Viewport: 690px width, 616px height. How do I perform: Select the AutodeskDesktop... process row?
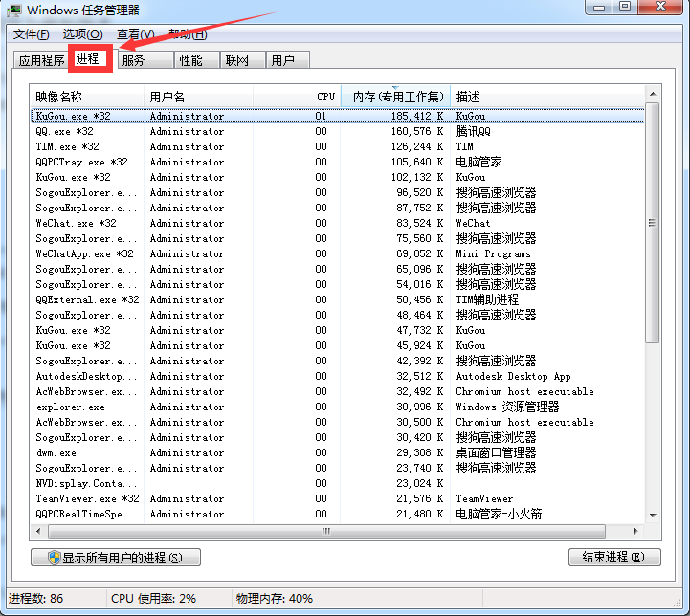338,376
